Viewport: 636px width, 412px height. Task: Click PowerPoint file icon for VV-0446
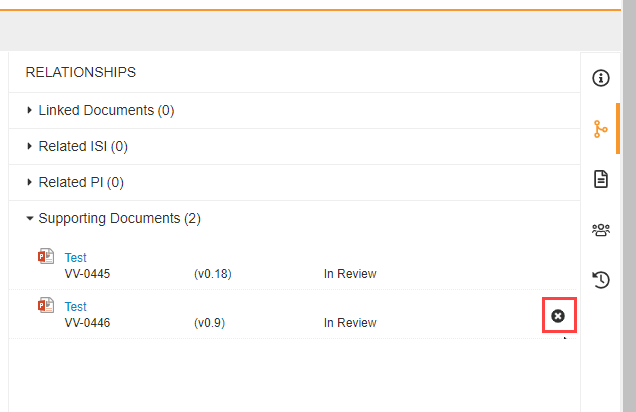click(x=45, y=306)
